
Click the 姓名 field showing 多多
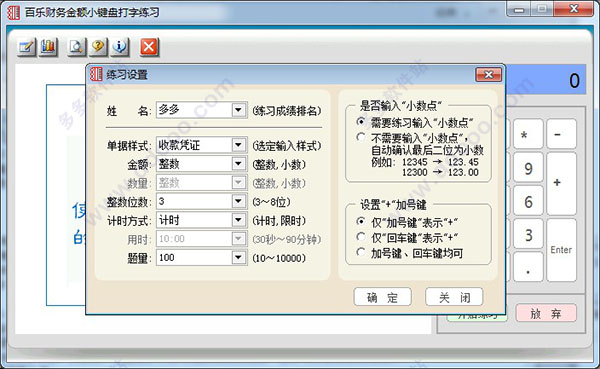click(201, 110)
